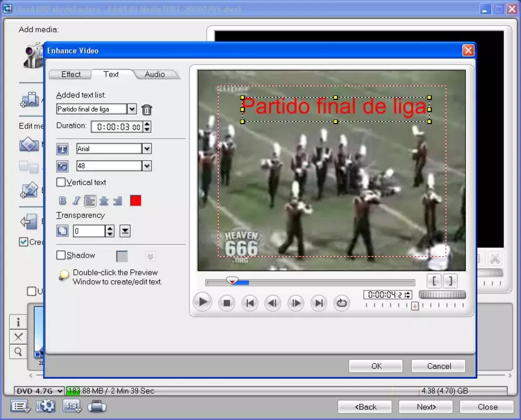The image size is (521, 420).
Task: Open the printer icon in bottom toolbar
Action: click(97, 406)
